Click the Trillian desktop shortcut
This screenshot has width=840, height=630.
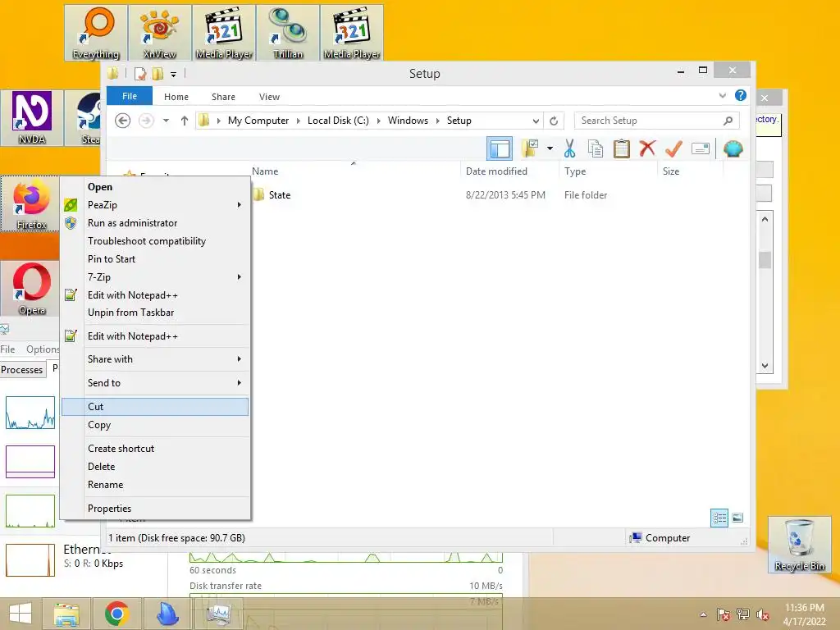(288, 33)
